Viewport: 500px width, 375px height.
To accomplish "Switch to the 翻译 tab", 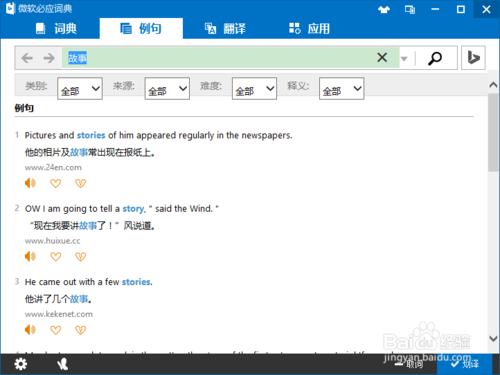I will (x=225, y=29).
